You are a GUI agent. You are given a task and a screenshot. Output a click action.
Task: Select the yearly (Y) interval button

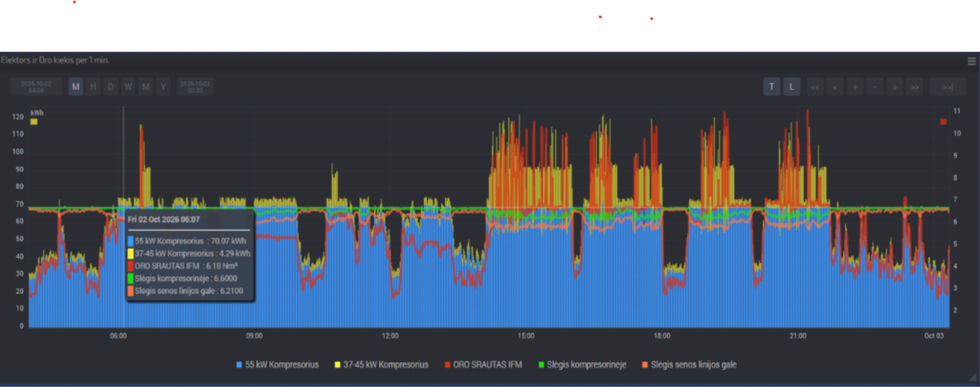pos(163,87)
